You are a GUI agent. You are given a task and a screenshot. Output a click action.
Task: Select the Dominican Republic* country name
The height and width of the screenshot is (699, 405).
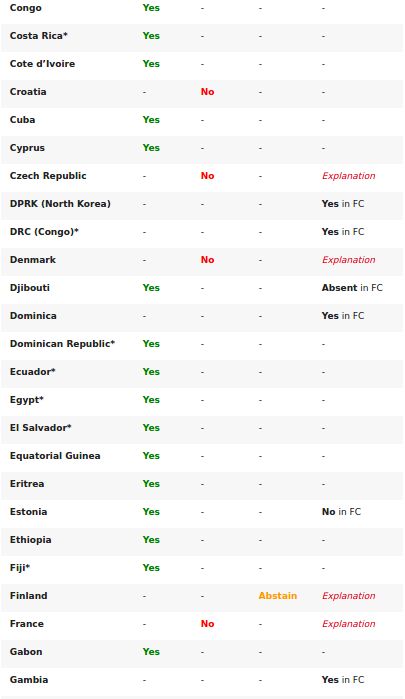click(x=62, y=344)
